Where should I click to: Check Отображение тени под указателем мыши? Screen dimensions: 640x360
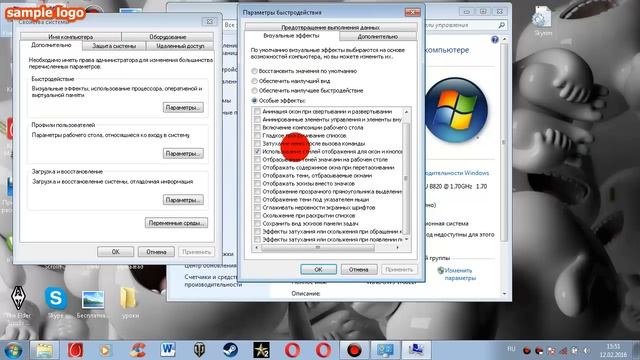pos(257,200)
